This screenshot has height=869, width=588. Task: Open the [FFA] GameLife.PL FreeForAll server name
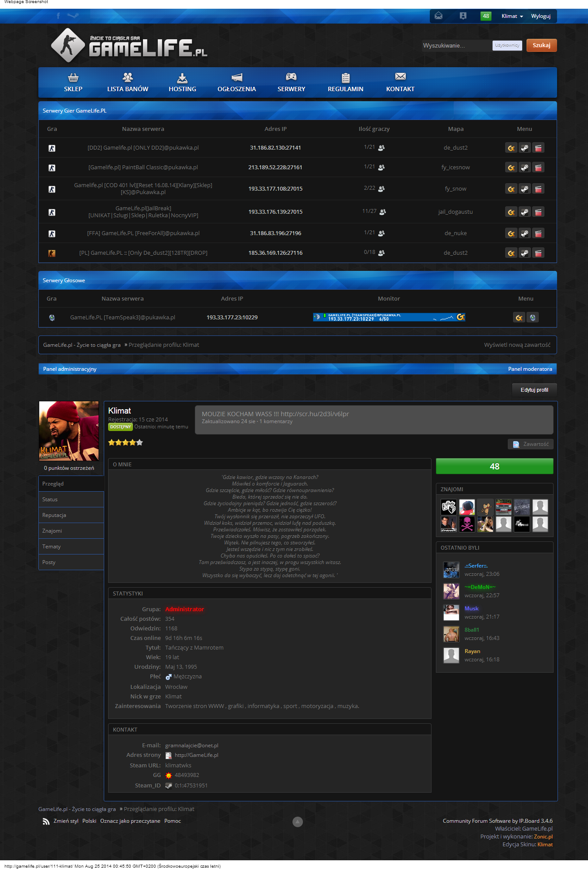pyautogui.click(x=143, y=233)
